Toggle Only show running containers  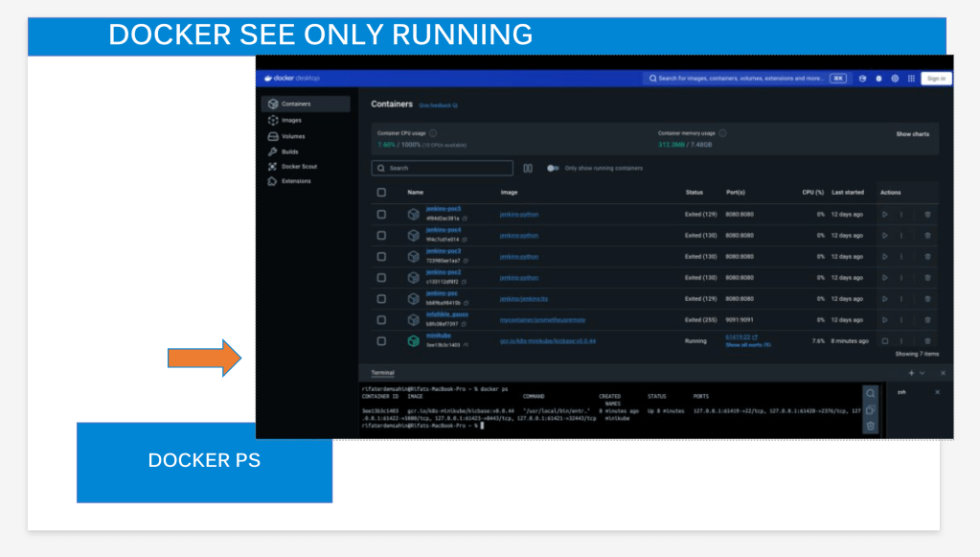553,168
